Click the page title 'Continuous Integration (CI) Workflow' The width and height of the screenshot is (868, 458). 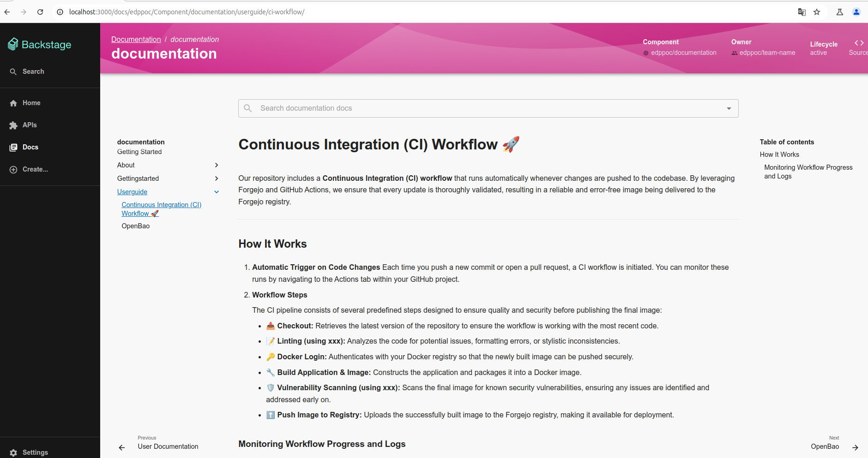[368, 144]
